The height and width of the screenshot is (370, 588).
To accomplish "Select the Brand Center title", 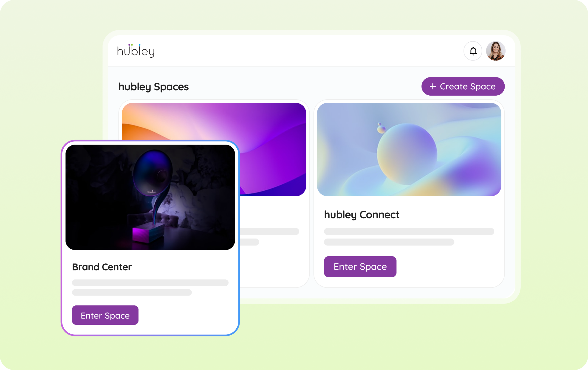I will [102, 267].
